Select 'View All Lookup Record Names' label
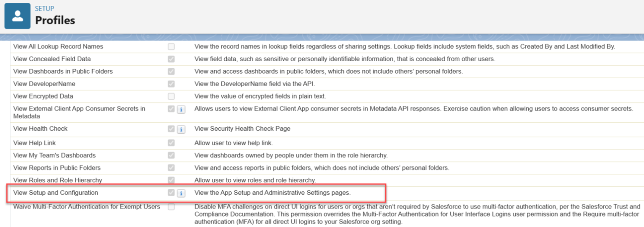Viewport: 644px width, 227px height. coord(58,46)
